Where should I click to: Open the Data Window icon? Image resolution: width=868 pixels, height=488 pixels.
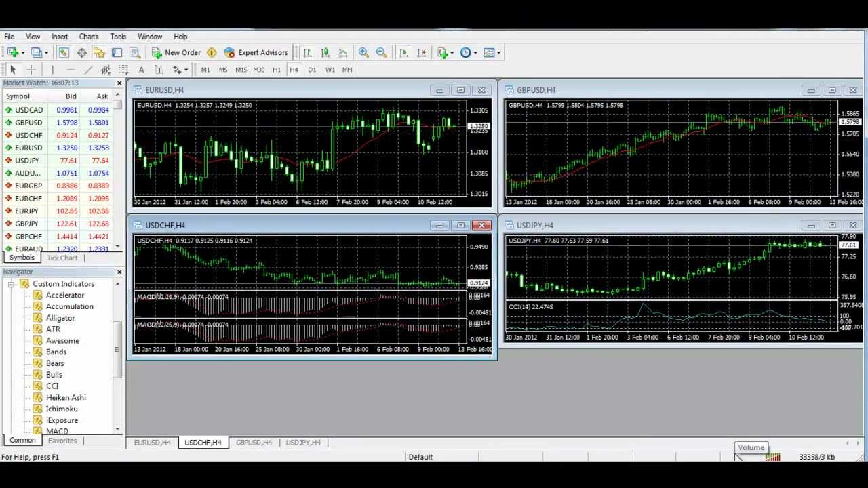click(x=81, y=52)
